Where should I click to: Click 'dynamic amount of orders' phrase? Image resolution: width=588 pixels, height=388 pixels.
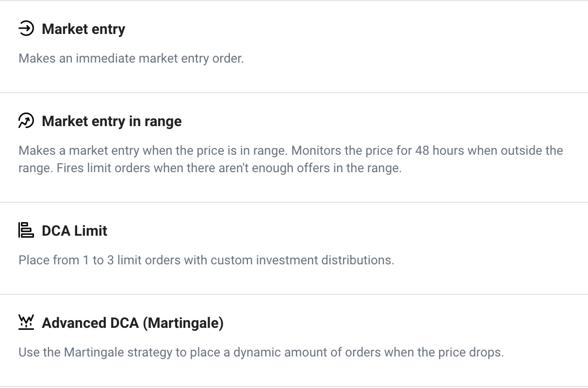click(x=307, y=352)
